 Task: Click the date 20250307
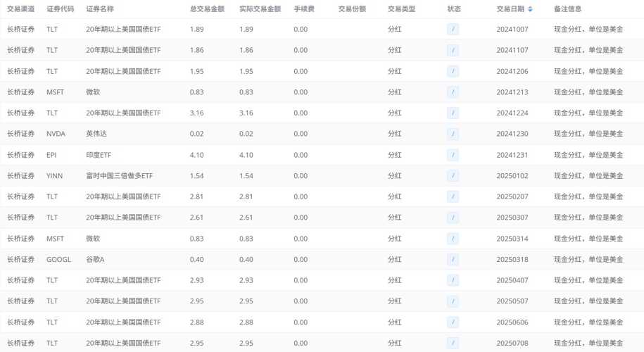point(512,218)
